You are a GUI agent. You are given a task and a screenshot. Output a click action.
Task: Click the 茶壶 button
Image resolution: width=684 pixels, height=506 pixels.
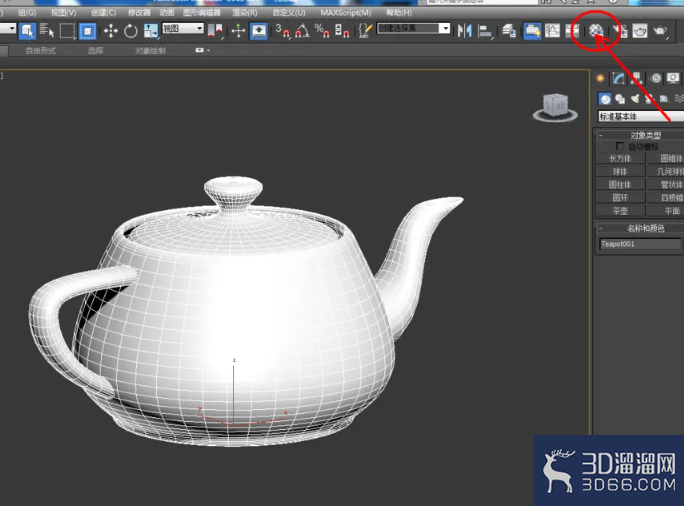[620, 211]
